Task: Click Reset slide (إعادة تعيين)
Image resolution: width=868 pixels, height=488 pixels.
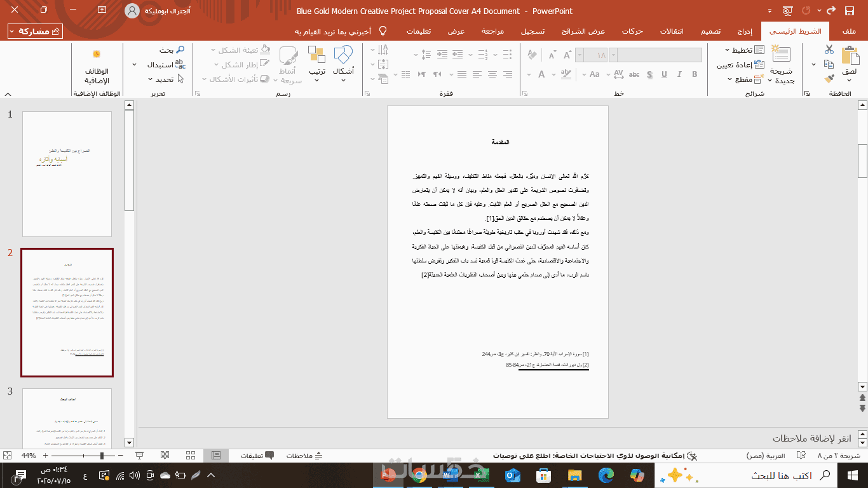Action: pyautogui.click(x=740, y=65)
